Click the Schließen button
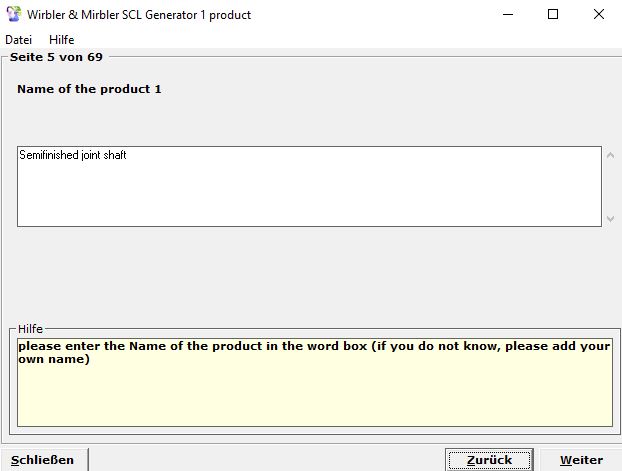The image size is (622, 471). (x=44, y=460)
